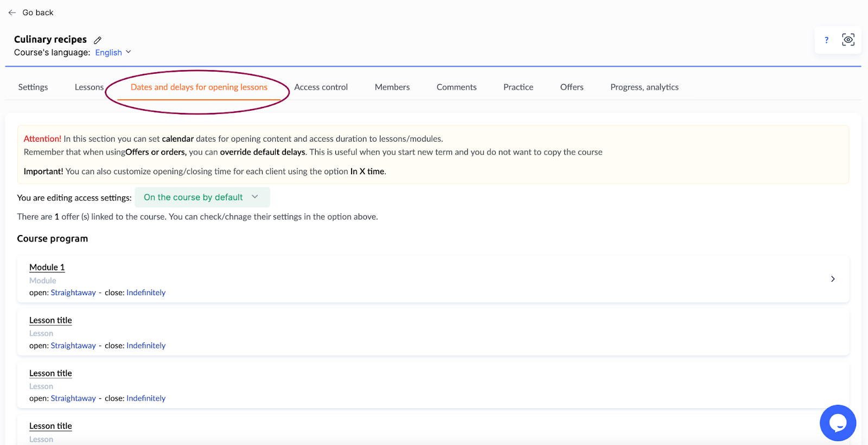Image resolution: width=868 pixels, height=445 pixels.
Task: Switch to the Practice tab
Action: 518,87
